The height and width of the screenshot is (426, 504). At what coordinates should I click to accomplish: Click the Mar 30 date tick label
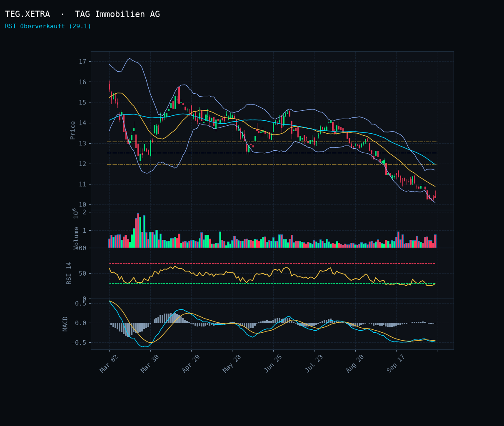pyautogui.click(x=150, y=364)
